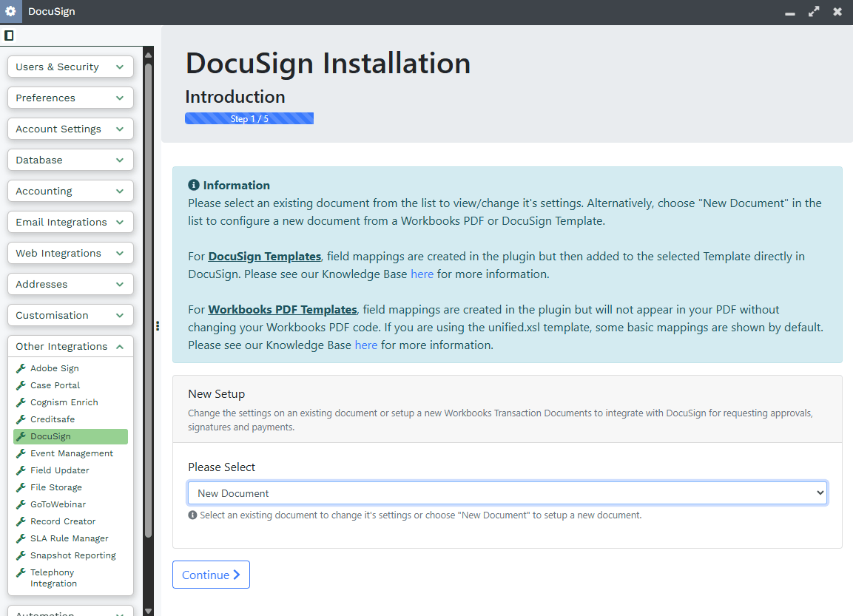Follow the Workbooks PDF Templates link
Screen dimensions: 853x616
tap(283, 309)
